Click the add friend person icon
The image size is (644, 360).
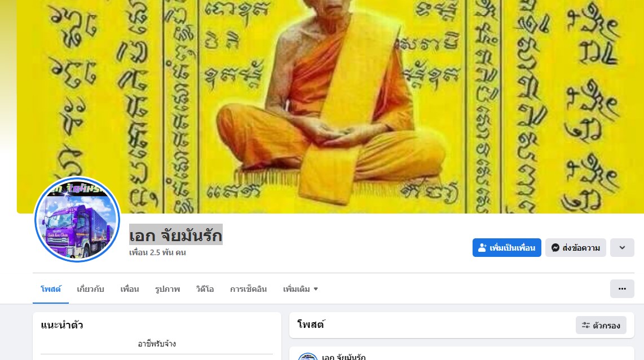(482, 247)
